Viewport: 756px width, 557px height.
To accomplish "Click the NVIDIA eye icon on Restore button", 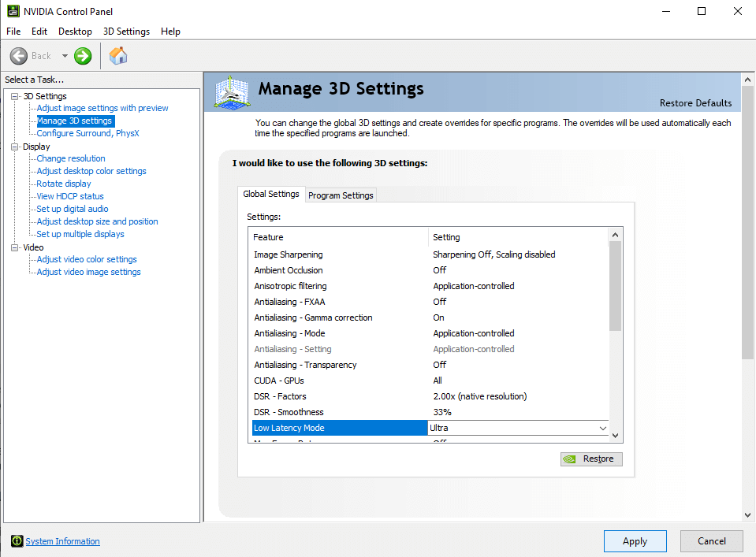I will click(571, 459).
